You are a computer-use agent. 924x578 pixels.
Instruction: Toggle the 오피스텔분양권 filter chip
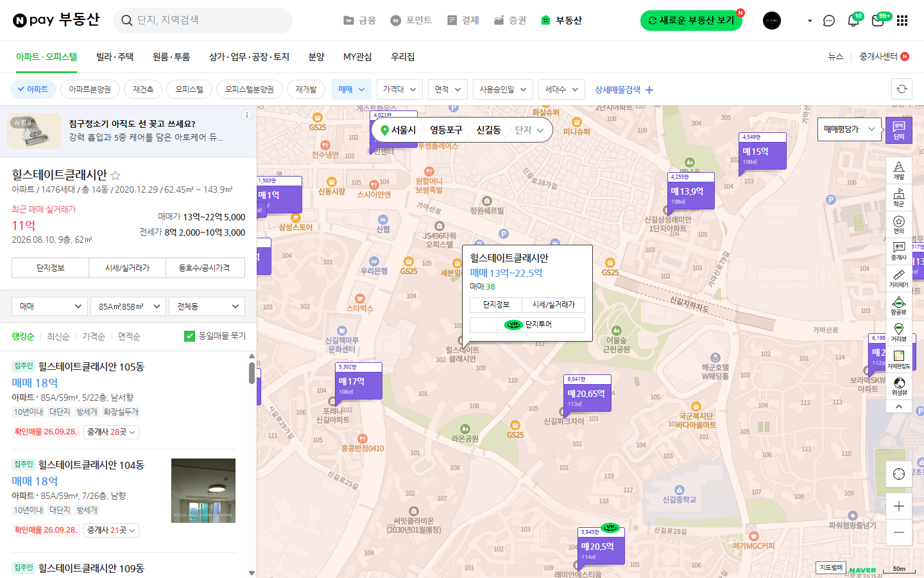[249, 89]
